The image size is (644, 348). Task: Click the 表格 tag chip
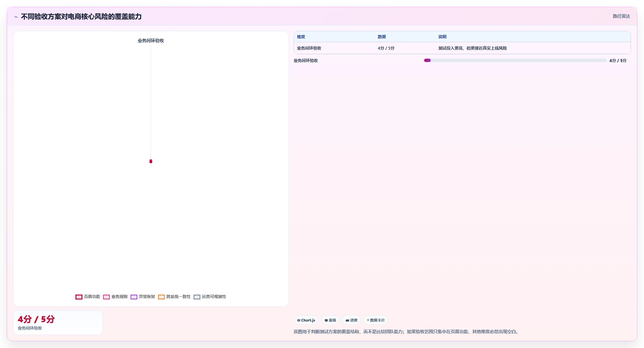330,320
